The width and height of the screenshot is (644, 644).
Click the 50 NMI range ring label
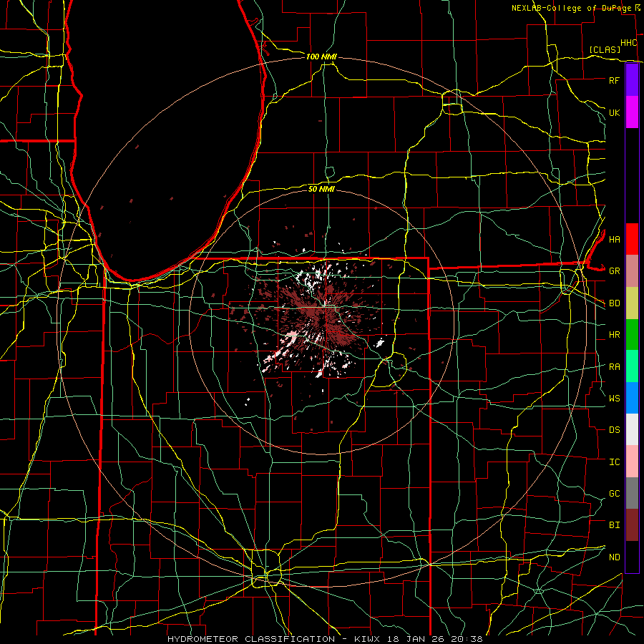[321, 189]
